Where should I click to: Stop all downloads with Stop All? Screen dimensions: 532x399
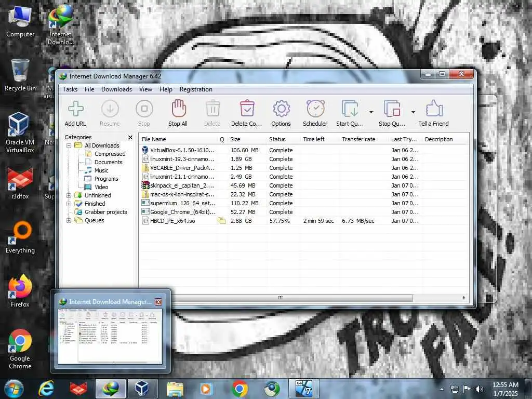pyautogui.click(x=179, y=109)
